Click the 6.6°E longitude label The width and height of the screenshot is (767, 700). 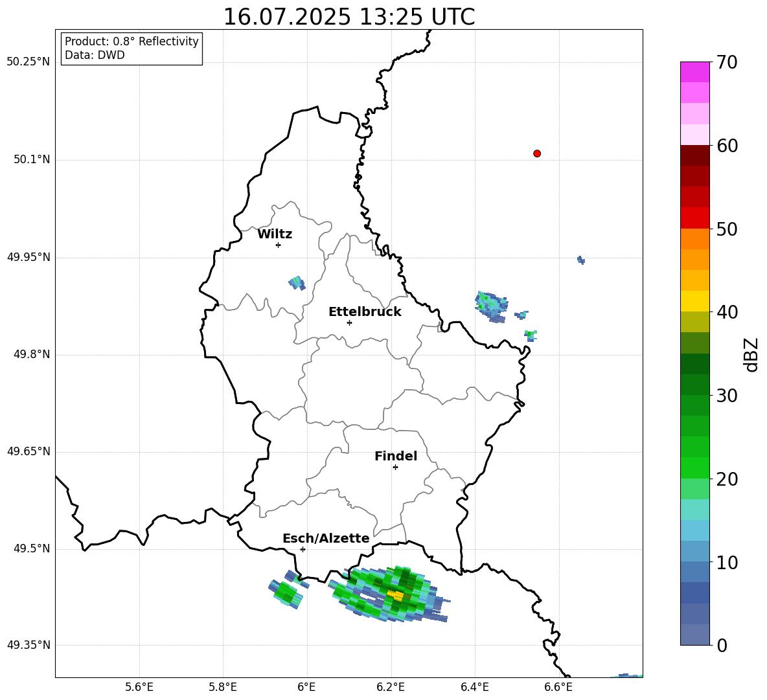[558, 687]
